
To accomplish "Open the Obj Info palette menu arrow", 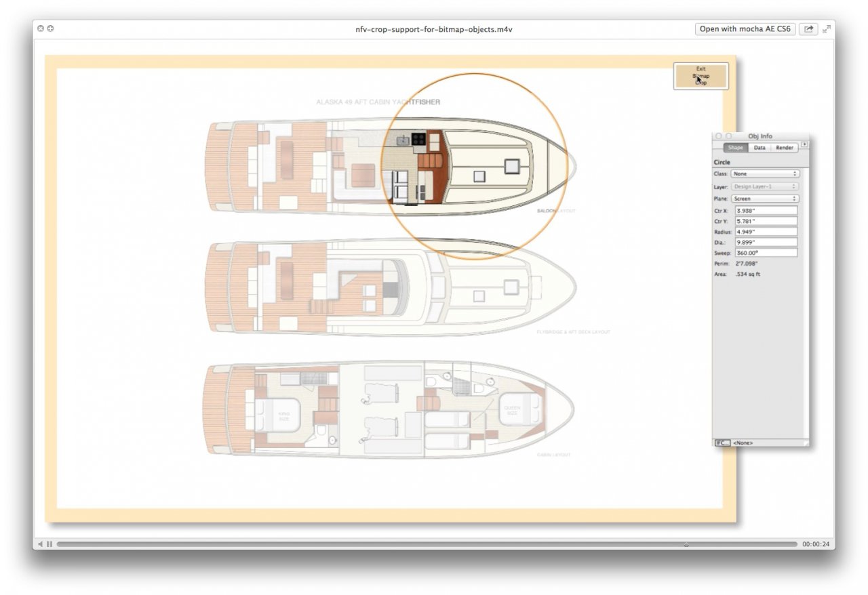I will tap(804, 144).
